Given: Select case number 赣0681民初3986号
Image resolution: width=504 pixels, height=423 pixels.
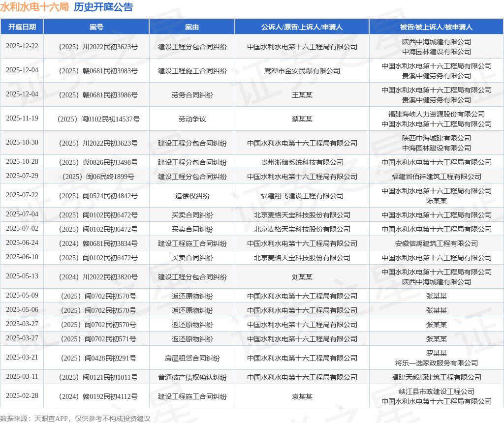Looking at the screenshot, I should pyautogui.click(x=98, y=95).
